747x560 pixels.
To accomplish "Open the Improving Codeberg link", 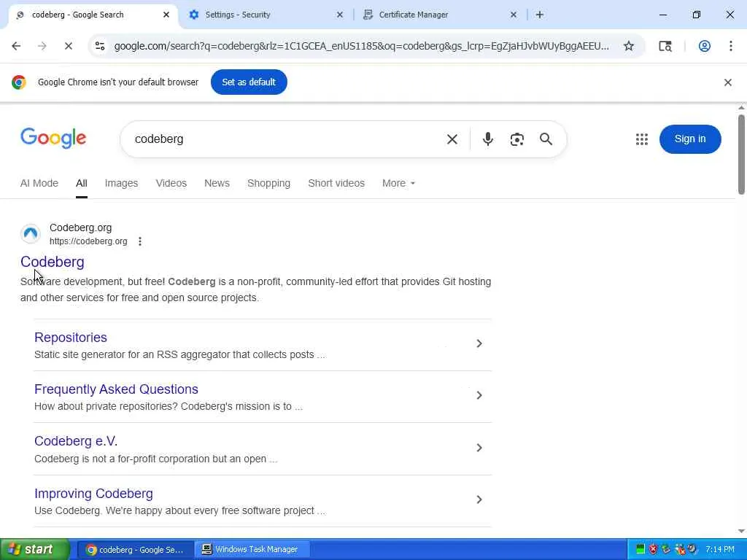I will tap(93, 494).
